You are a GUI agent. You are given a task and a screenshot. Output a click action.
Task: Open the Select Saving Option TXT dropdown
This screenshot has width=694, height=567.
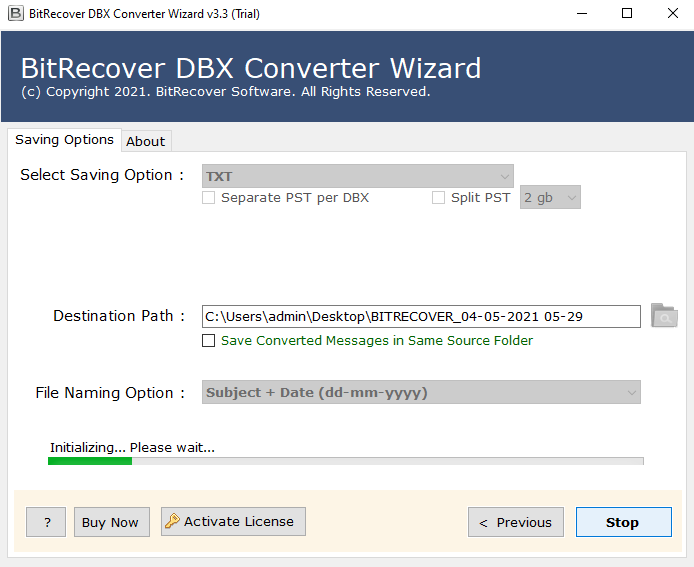pos(358,176)
